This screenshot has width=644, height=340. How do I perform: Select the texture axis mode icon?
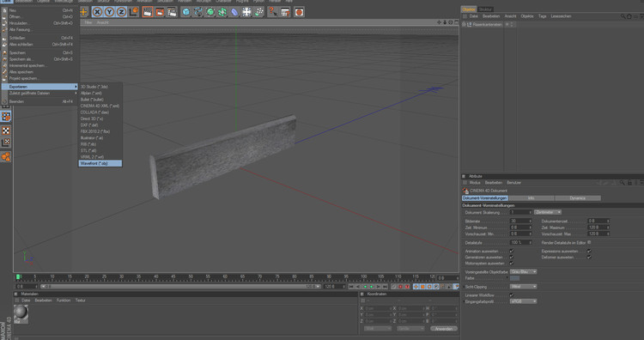pyautogui.click(x=6, y=143)
